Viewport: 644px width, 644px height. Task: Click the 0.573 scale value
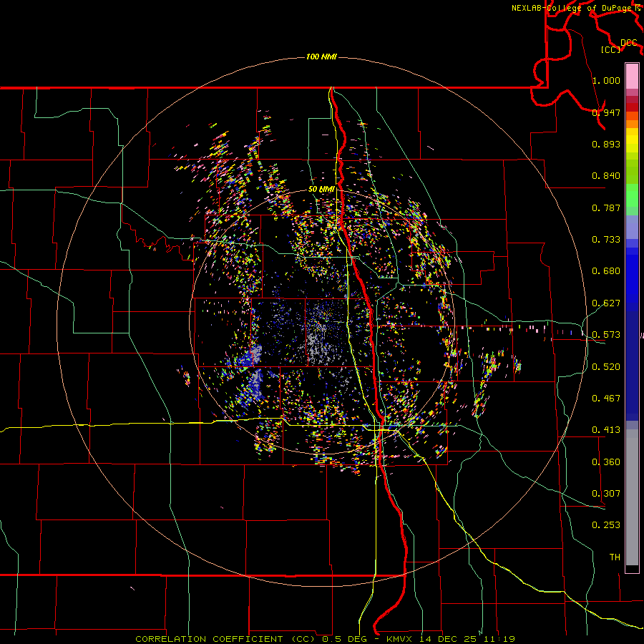[x=606, y=335]
